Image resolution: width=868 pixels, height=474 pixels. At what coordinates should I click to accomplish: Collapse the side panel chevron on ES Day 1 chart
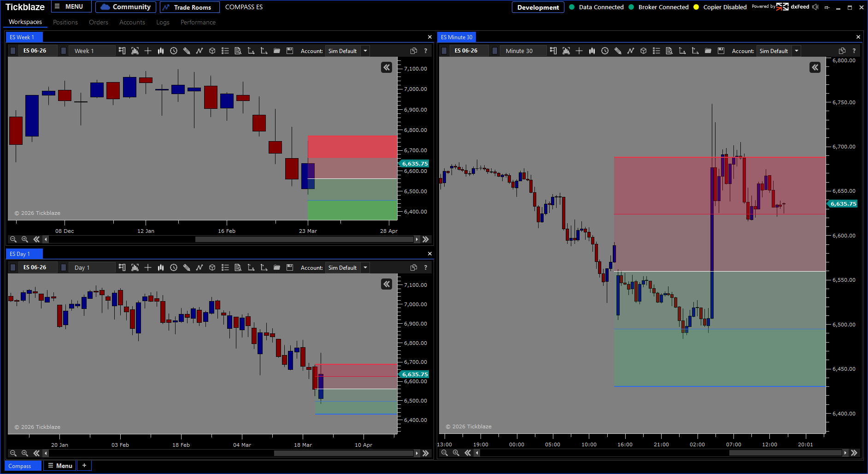pos(387,284)
